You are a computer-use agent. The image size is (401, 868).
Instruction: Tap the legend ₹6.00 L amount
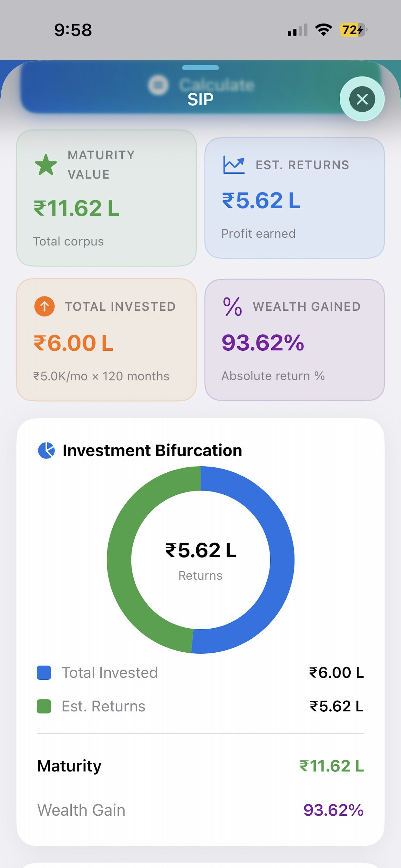[337, 673]
